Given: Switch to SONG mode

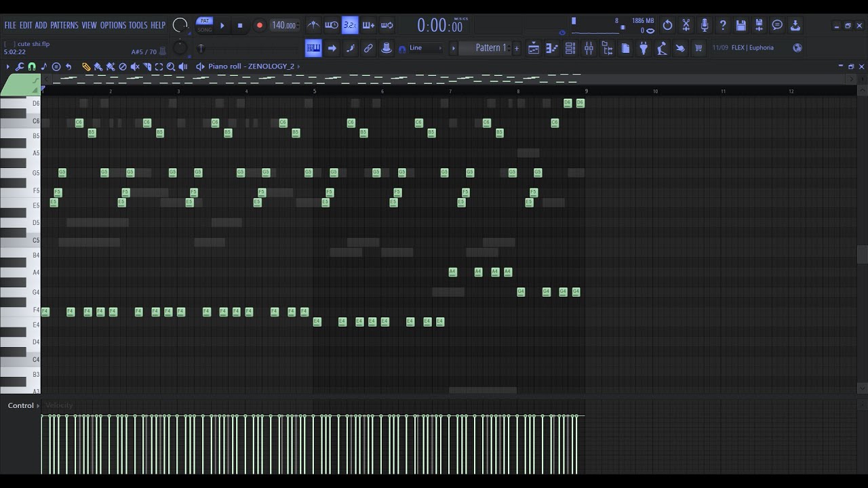Looking at the screenshot, I should [204, 30].
